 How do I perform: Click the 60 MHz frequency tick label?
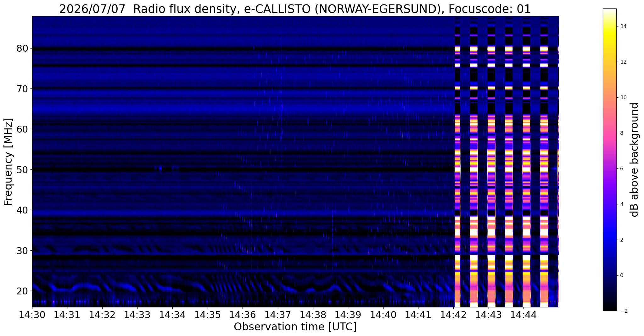[22, 129]
